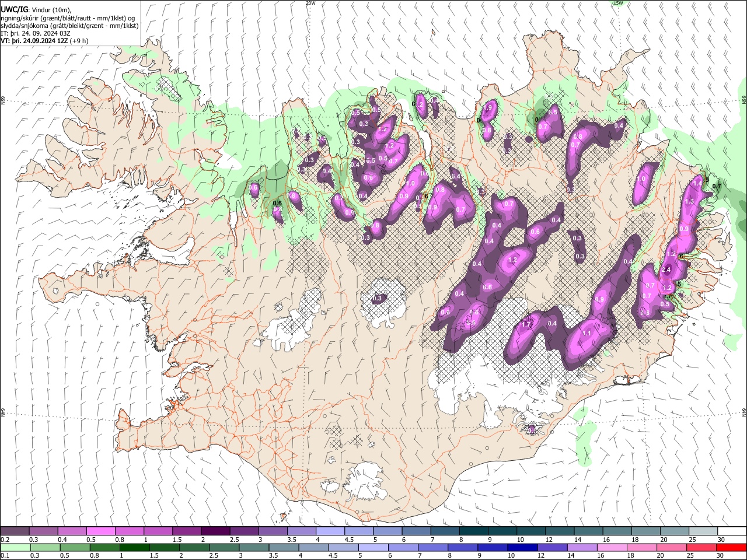The width and height of the screenshot is (747, 560).
Task: Pick the violet 14 swatch in the lower legend row
Action: pyautogui.click(x=582, y=547)
